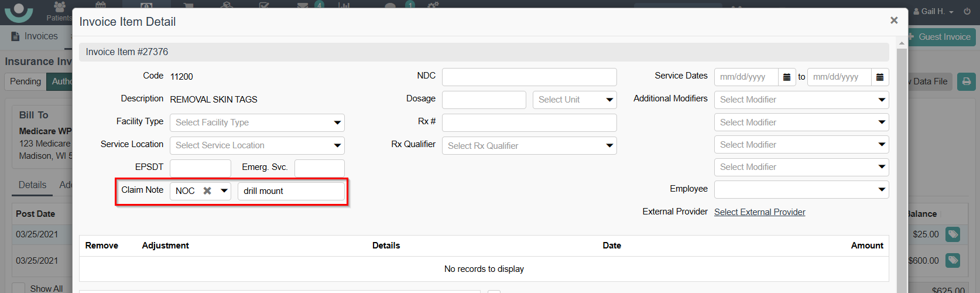Open the service end date calendar picker
Image resolution: width=980 pixels, height=293 pixels.
(x=880, y=77)
